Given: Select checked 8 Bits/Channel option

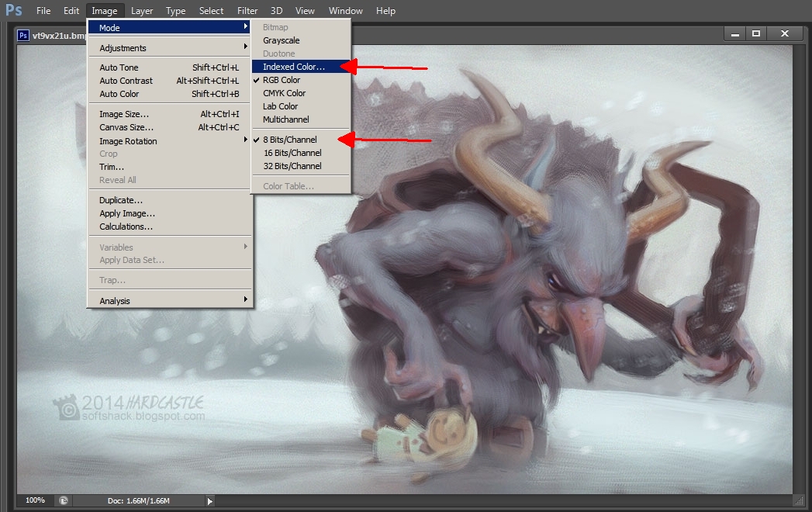Looking at the screenshot, I should pyautogui.click(x=301, y=140).
